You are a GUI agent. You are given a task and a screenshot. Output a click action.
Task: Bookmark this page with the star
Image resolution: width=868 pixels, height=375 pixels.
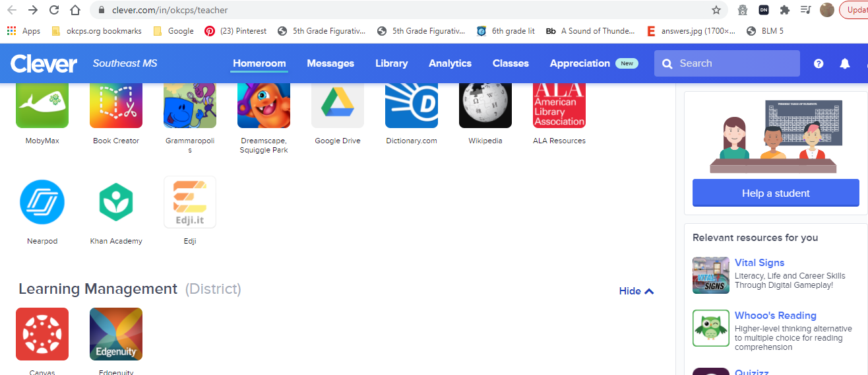click(716, 10)
